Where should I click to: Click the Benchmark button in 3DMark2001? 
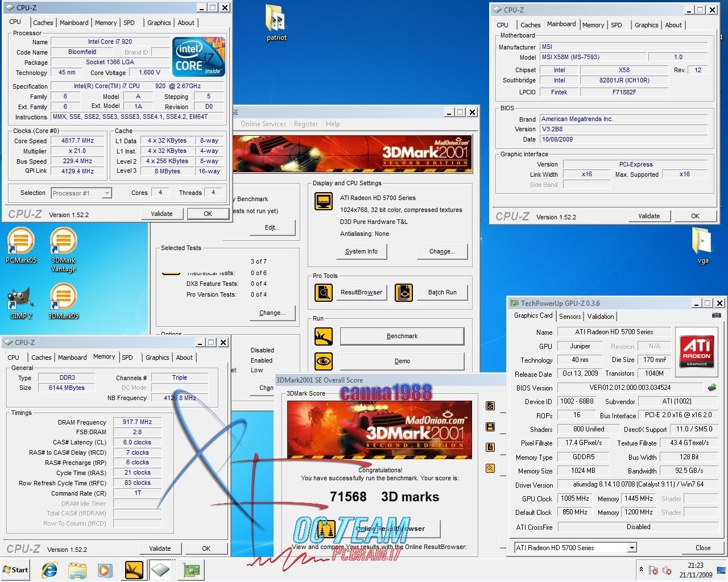[402, 336]
